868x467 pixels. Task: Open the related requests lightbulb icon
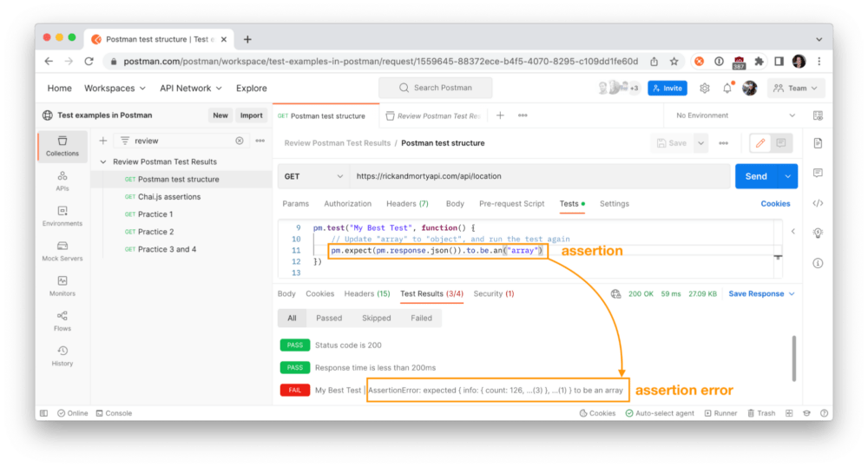(x=818, y=233)
